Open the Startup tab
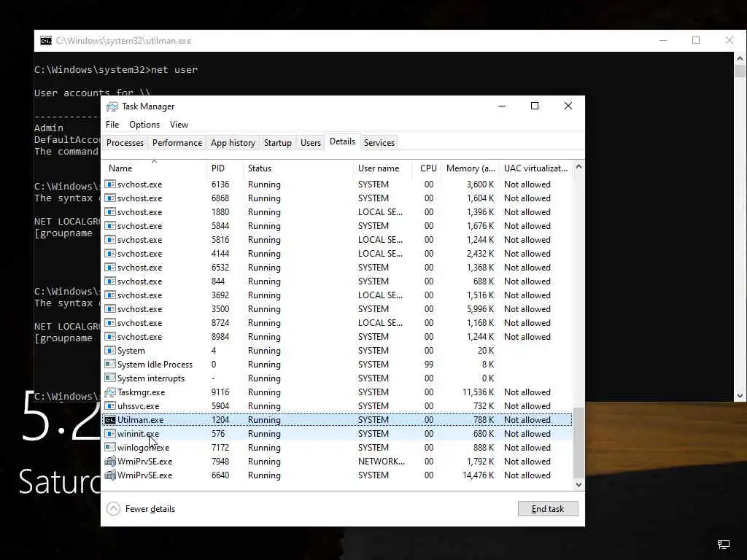The width and height of the screenshot is (747, 560). click(x=278, y=143)
